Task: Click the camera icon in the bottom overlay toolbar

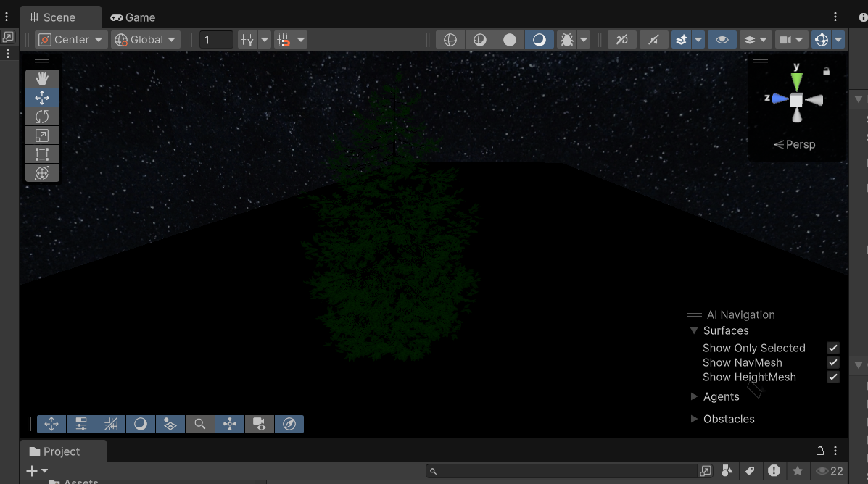Action: 260,424
